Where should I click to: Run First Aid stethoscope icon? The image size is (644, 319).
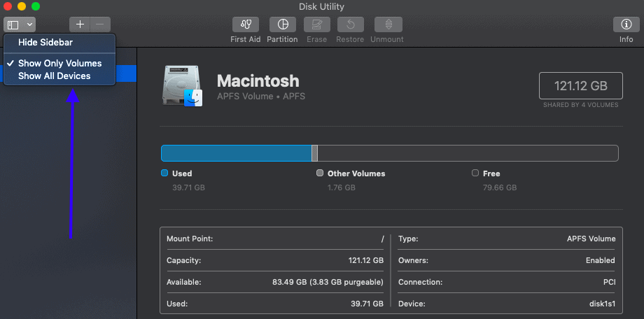(x=246, y=24)
